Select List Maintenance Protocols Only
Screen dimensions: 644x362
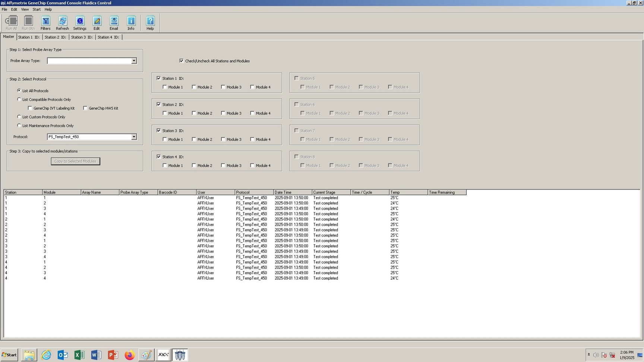click(19, 126)
